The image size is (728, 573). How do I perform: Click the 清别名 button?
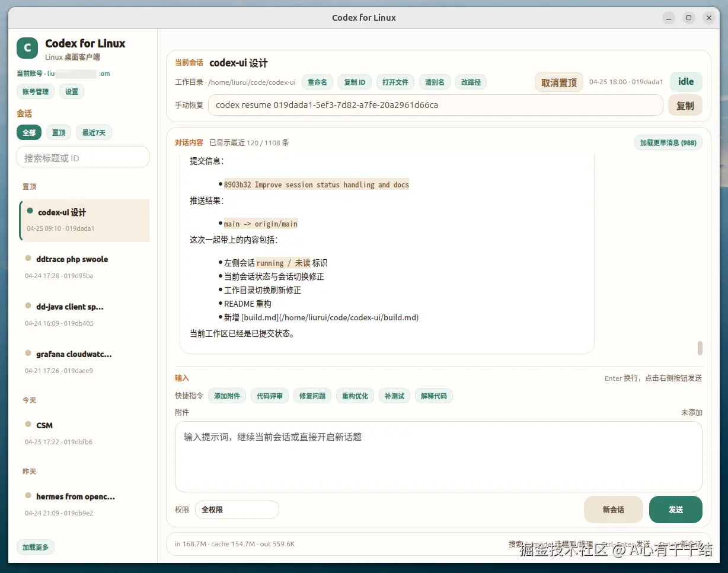click(435, 82)
